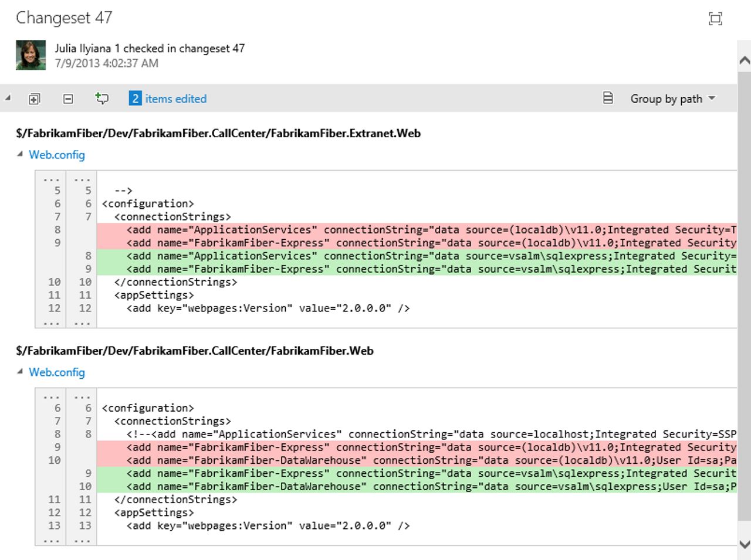Open Web.config under FabrikamFiber.Extranet.Web
Image resolution: width=751 pixels, height=560 pixels.
coord(57,155)
